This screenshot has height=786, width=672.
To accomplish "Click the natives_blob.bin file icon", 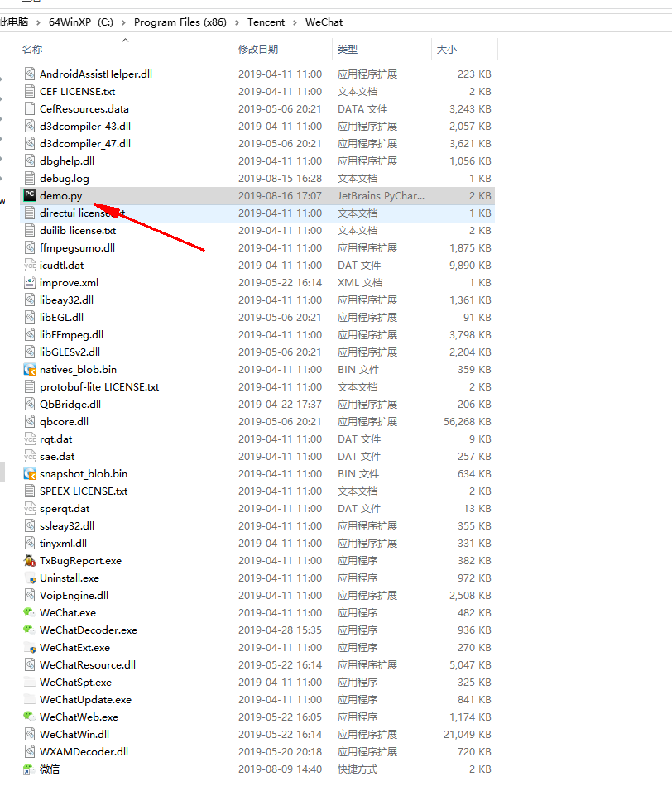I will [30, 370].
